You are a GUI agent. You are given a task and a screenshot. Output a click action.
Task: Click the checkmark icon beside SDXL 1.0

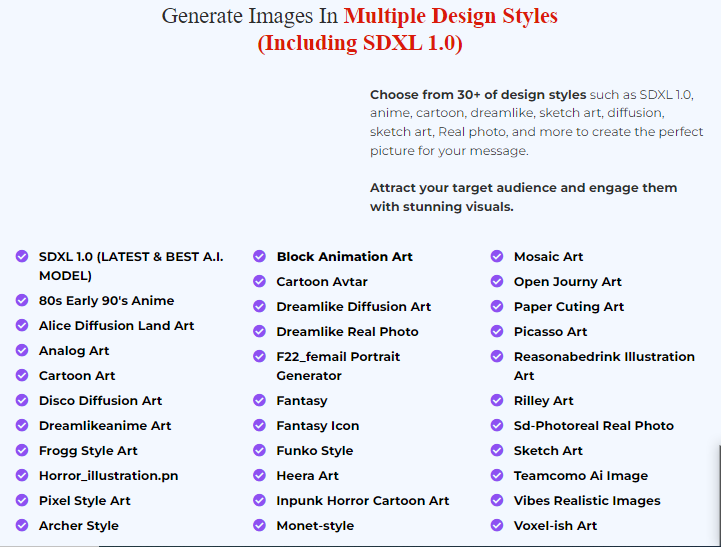[x=22, y=257]
